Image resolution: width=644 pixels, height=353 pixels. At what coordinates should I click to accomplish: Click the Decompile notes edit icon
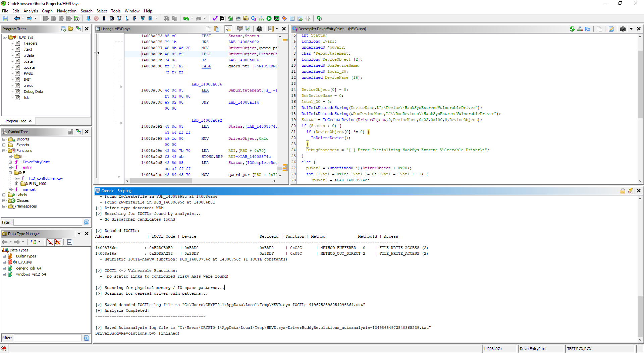pos(611,29)
